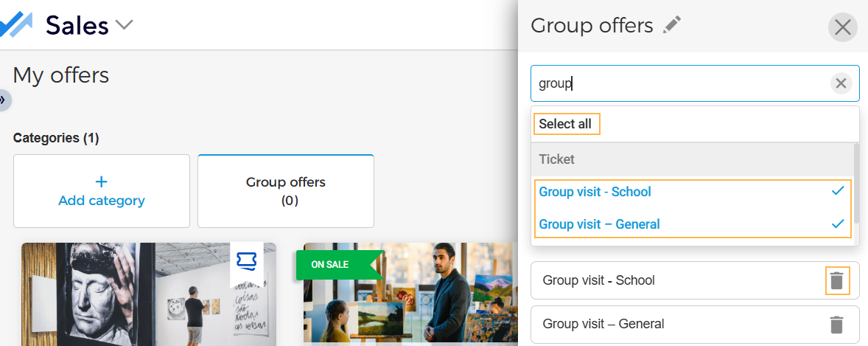Remove Group visit – General with trash icon

pos(836,324)
